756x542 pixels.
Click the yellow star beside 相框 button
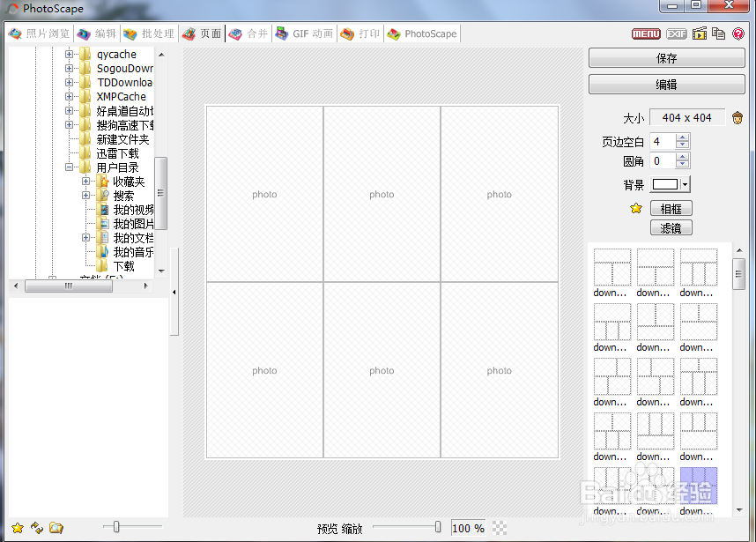pos(635,208)
